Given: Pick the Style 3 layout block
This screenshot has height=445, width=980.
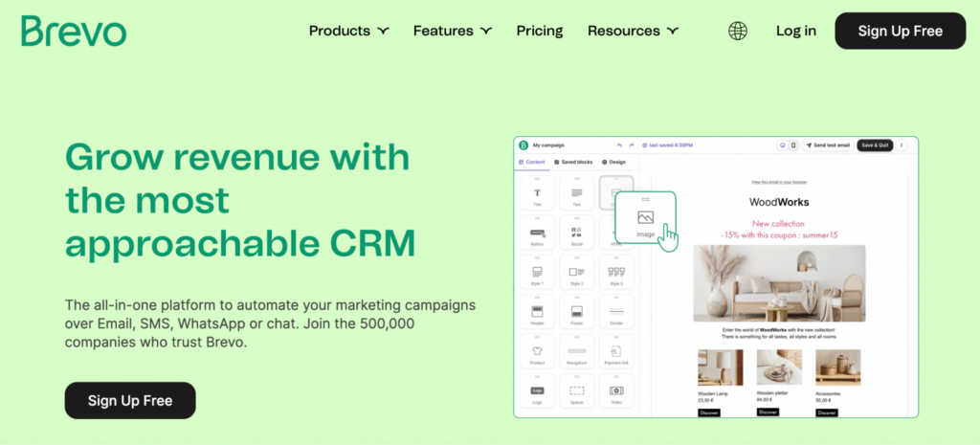Looking at the screenshot, I should point(616,272).
